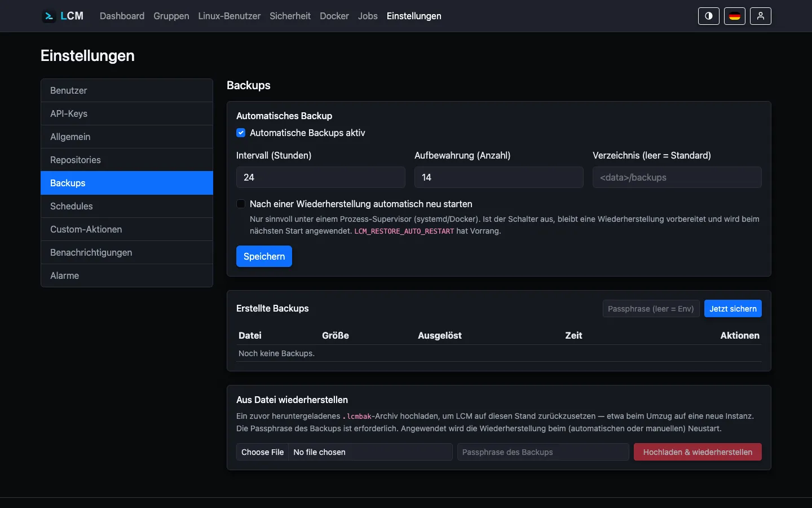Select Backups in the sidebar
812x508 pixels.
[127, 183]
